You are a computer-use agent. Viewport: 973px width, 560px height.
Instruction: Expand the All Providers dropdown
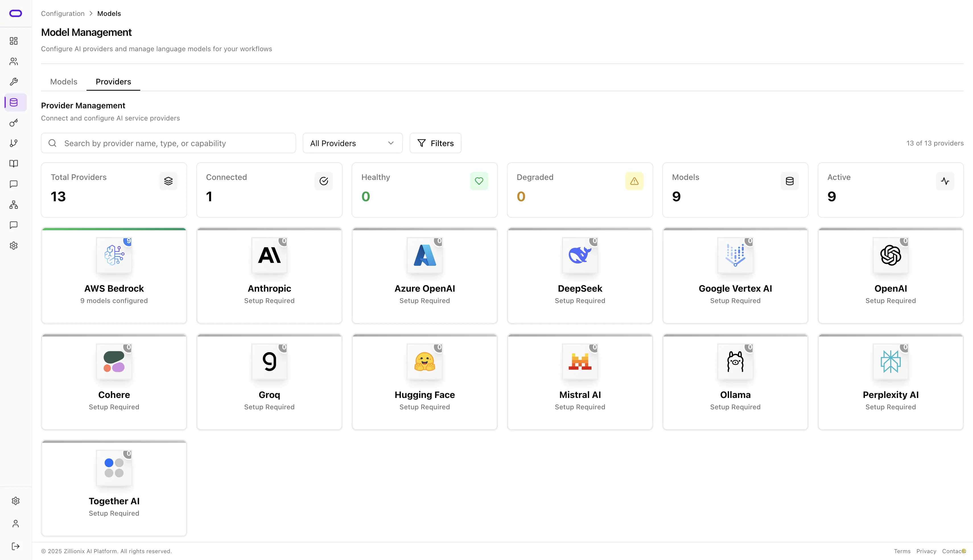(x=352, y=143)
